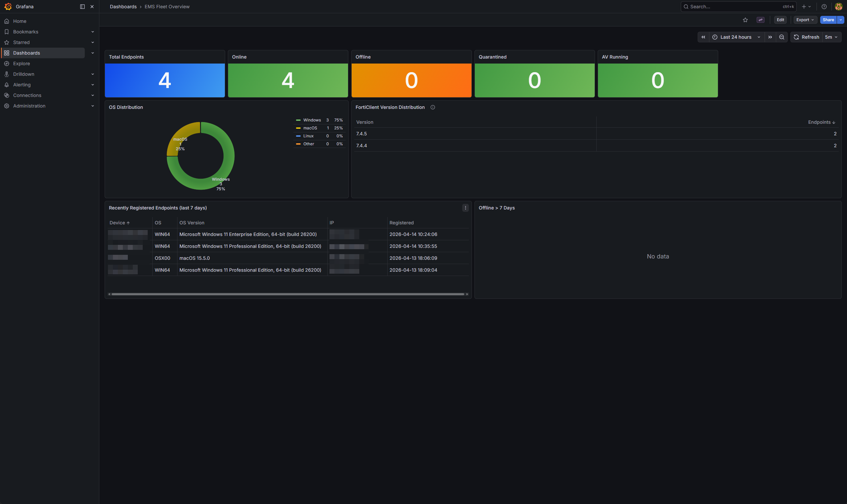
Task: Open the Recently Registered Endpoints panel menu
Action: pos(465,208)
